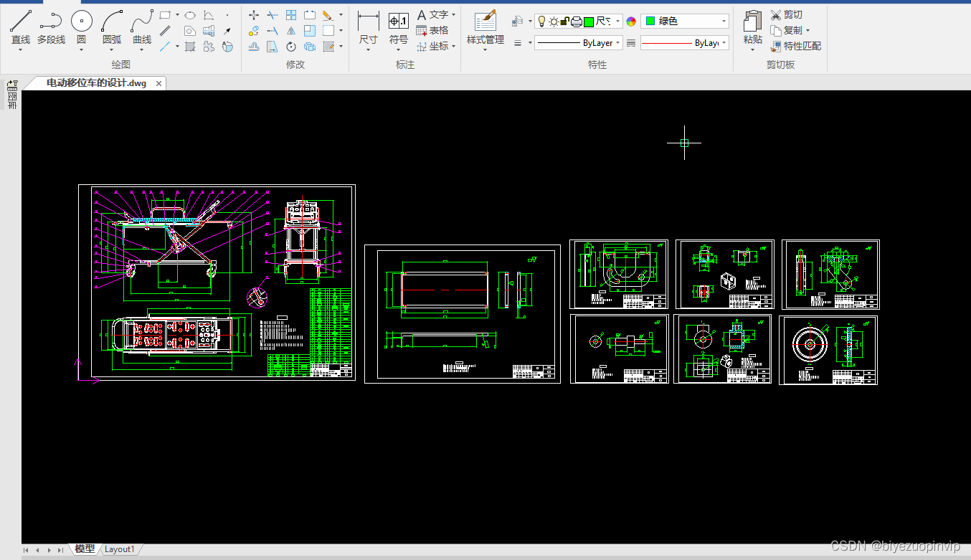971x560 pixels.
Task: Expand the 复制 copy dropdown arrow
Action: 807,30
